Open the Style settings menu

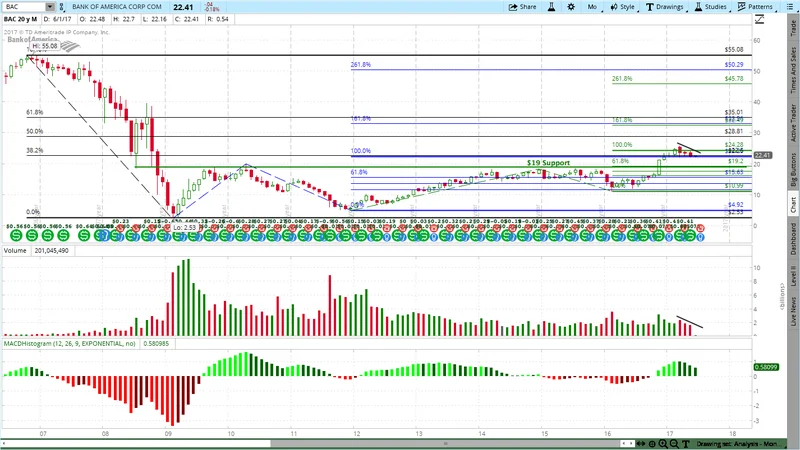click(622, 6)
